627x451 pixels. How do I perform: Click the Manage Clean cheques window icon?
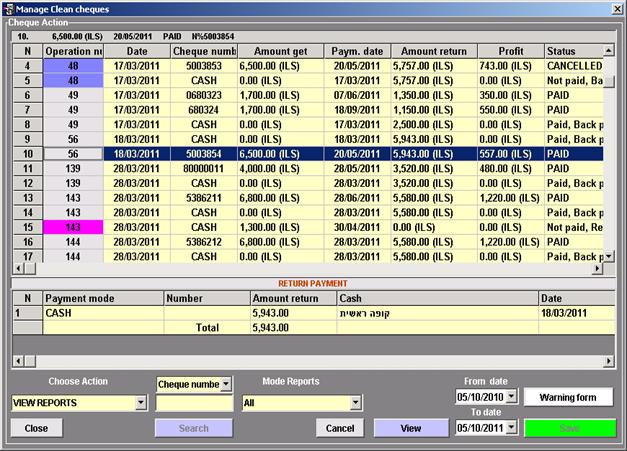point(9,8)
